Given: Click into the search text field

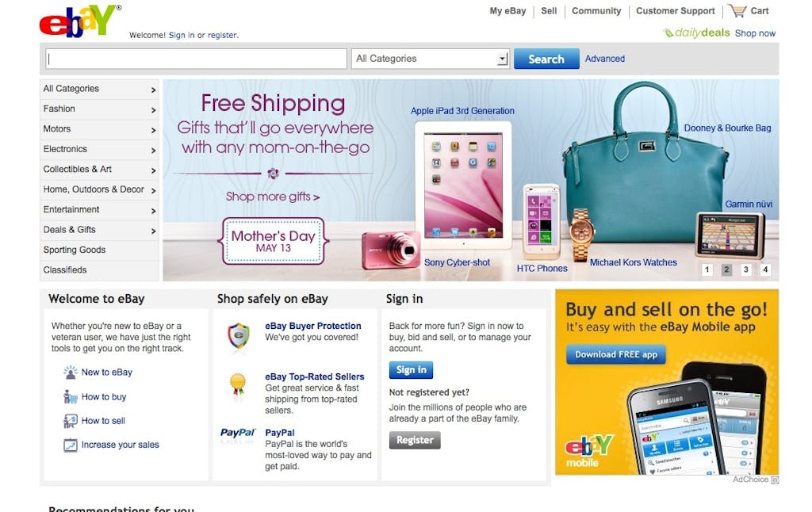Looking at the screenshot, I should pos(197,59).
